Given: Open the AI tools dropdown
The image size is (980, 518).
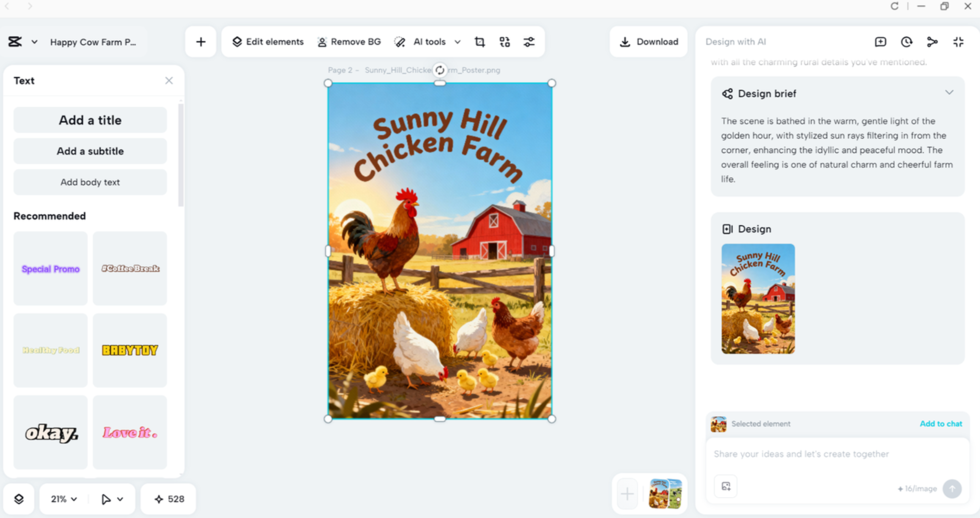Looking at the screenshot, I should pyautogui.click(x=458, y=41).
